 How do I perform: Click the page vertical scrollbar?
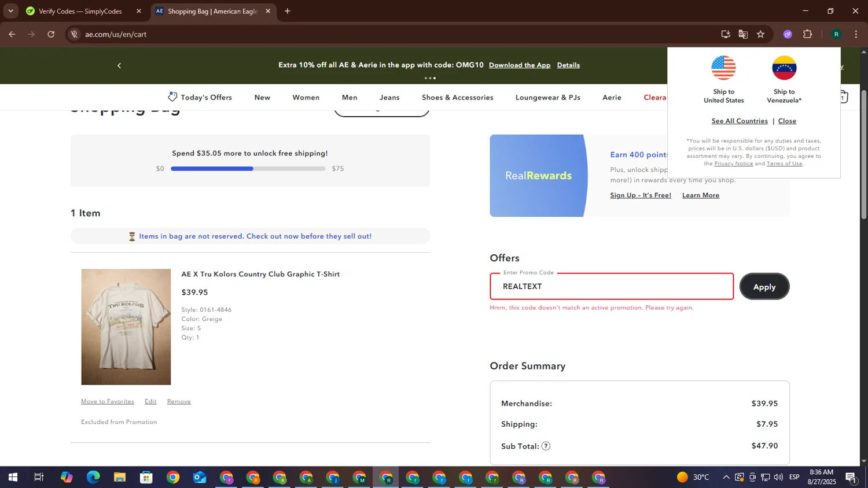tap(864, 154)
